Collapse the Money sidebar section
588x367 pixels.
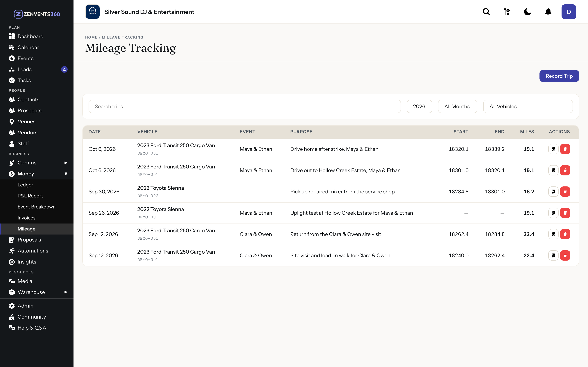point(37,174)
